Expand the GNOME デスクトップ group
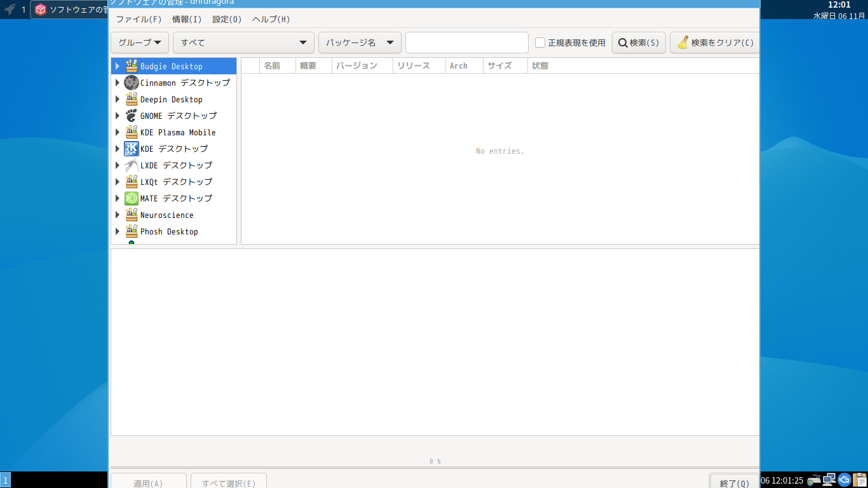 [118, 116]
